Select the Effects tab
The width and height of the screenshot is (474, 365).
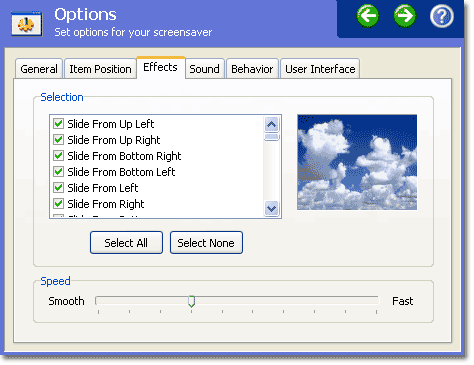click(x=161, y=67)
